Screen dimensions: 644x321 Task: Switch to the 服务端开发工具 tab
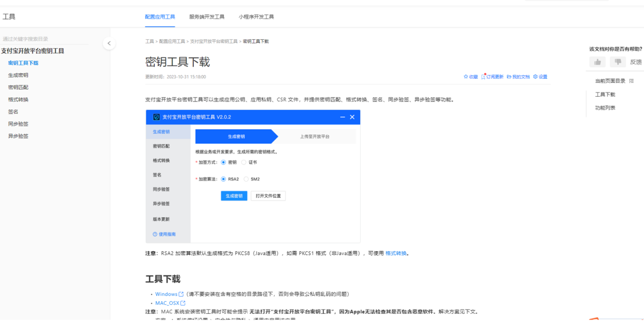click(x=207, y=17)
